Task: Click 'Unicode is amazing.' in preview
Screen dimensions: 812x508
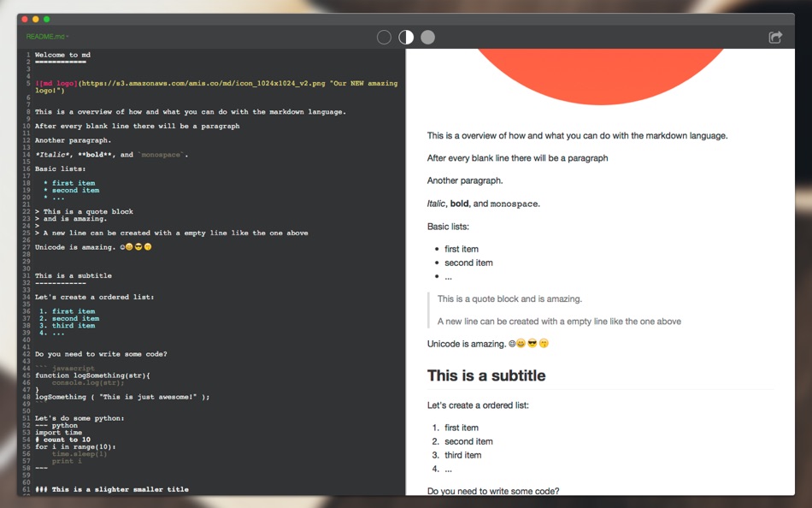Action: click(488, 344)
